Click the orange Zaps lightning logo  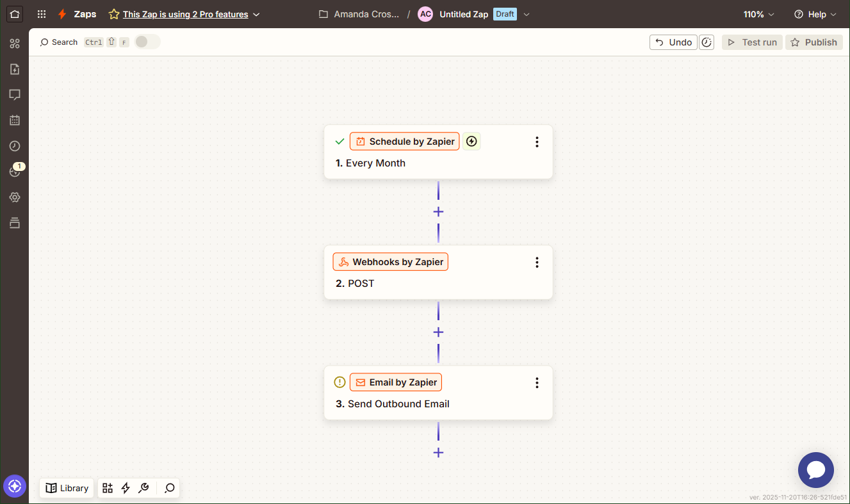click(x=62, y=14)
